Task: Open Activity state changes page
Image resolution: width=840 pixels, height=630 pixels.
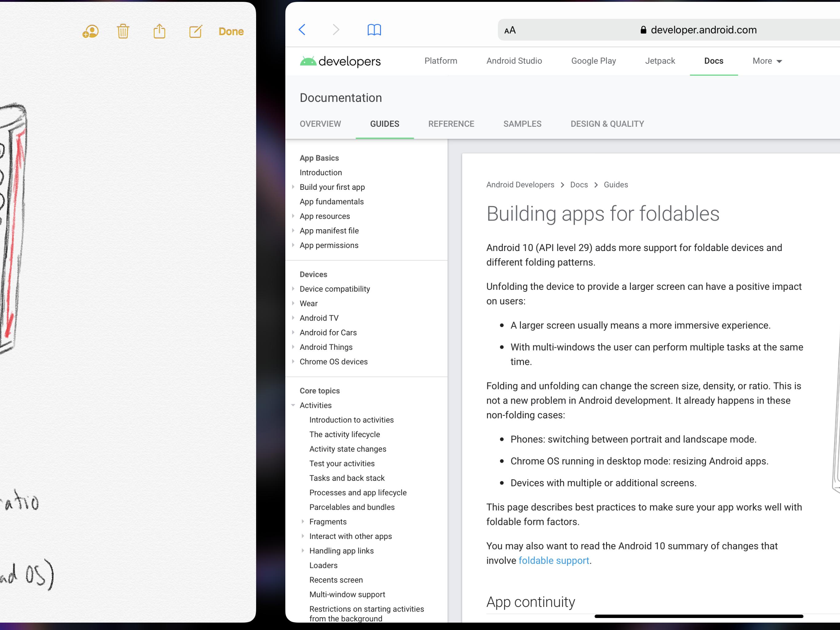Action: tap(347, 449)
